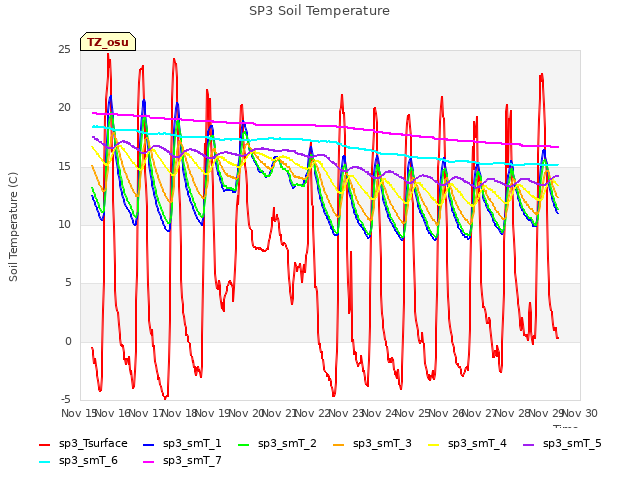Click the 0 y-axis tick label
Image resolution: width=640 pixels, height=480 pixels.
pos(68,342)
